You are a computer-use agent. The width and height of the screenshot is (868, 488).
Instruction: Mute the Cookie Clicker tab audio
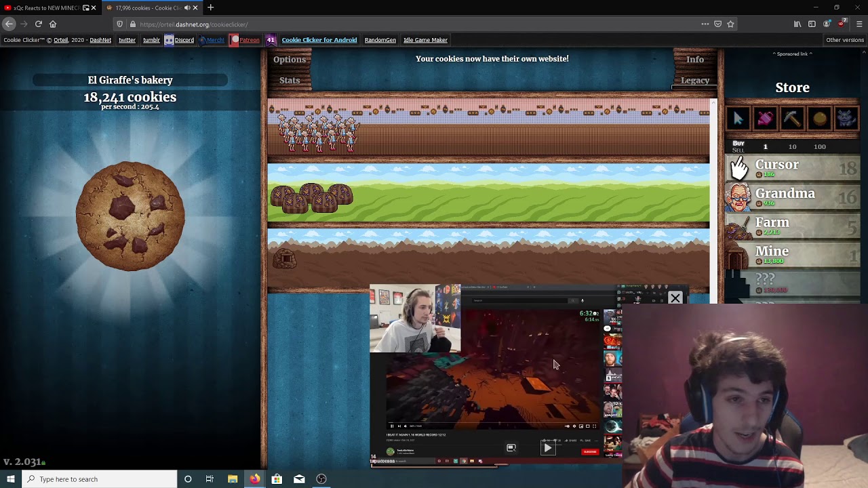(186, 7)
